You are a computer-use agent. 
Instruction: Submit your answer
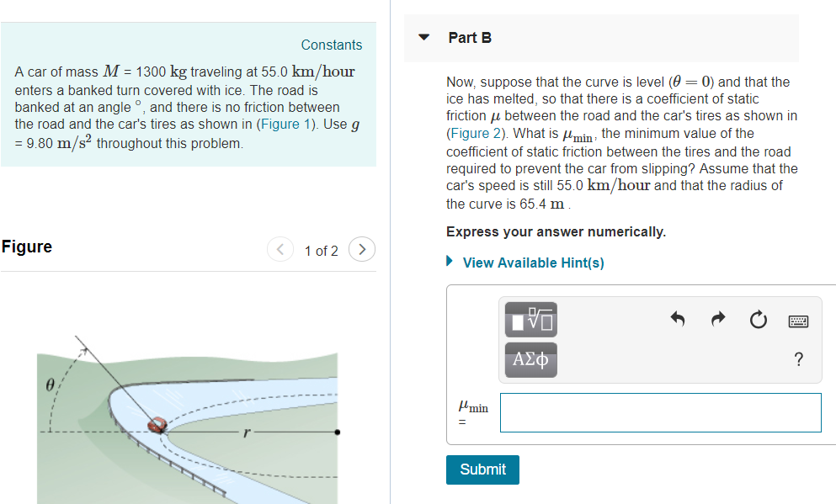482,470
